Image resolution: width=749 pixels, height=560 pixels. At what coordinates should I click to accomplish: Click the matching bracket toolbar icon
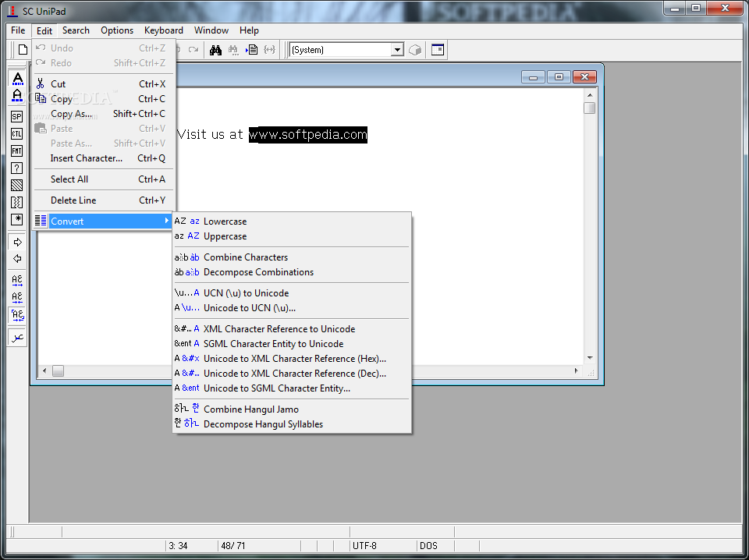point(269,50)
